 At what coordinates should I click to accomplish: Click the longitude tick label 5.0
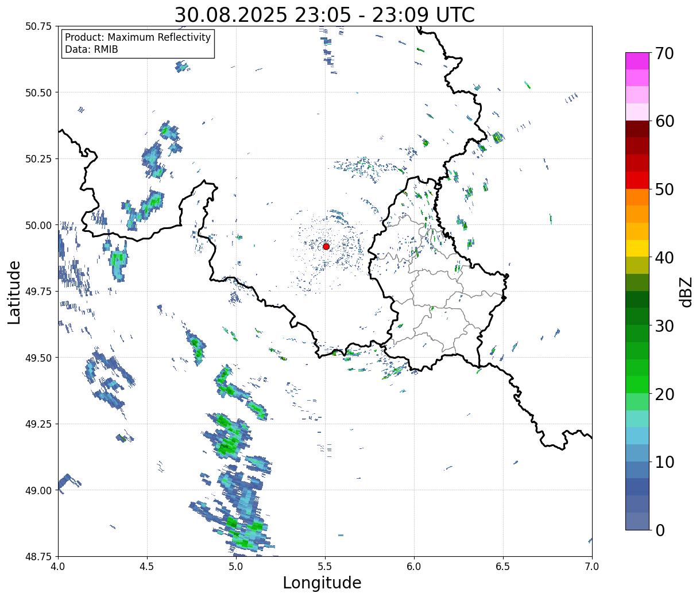pyautogui.click(x=236, y=567)
